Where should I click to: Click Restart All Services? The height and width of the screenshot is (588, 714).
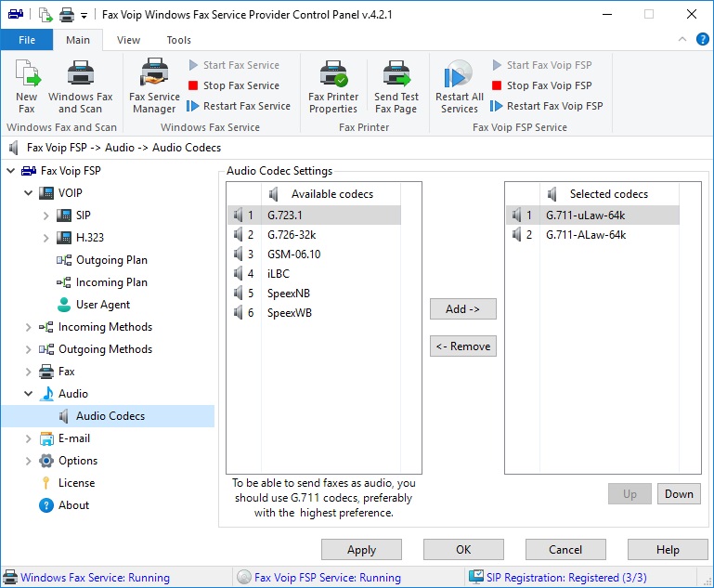tap(459, 86)
